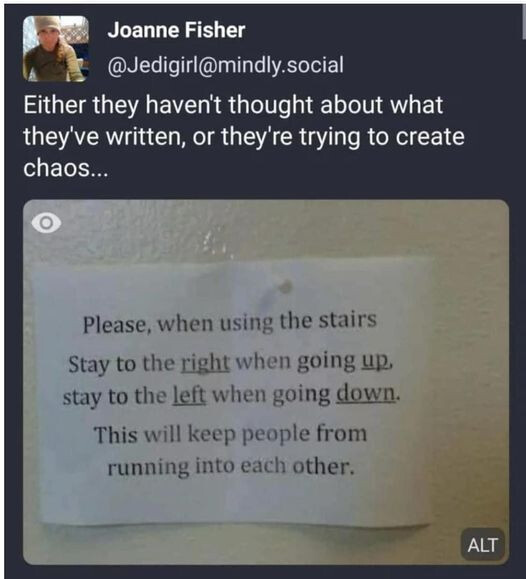Click the underlined word 'left' on the sign
Viewport: 526px width, 579px height.
[x=189, y=395]
